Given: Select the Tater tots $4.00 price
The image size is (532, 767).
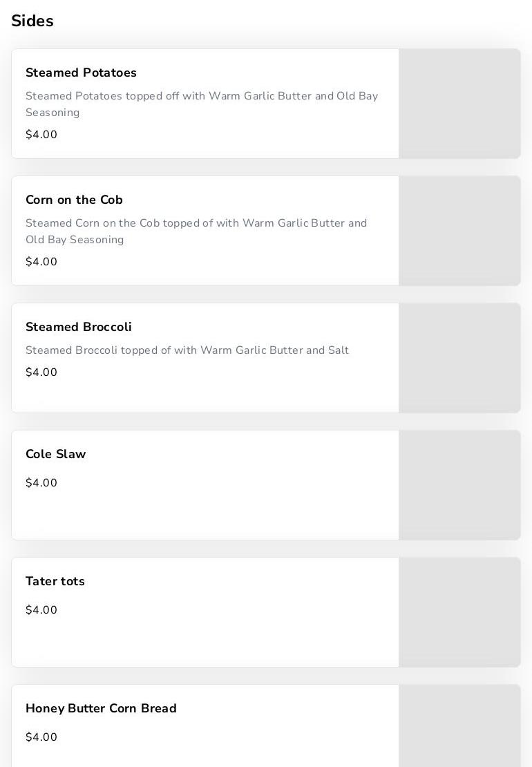Looking at the screenshot, I should tap(41, 610).
